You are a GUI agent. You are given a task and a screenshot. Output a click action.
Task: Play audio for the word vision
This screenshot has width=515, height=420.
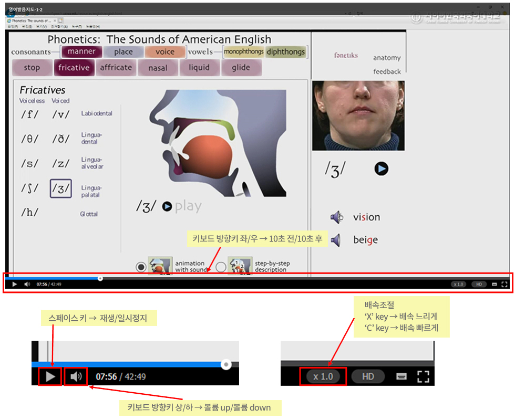click(x=336, y=217)
